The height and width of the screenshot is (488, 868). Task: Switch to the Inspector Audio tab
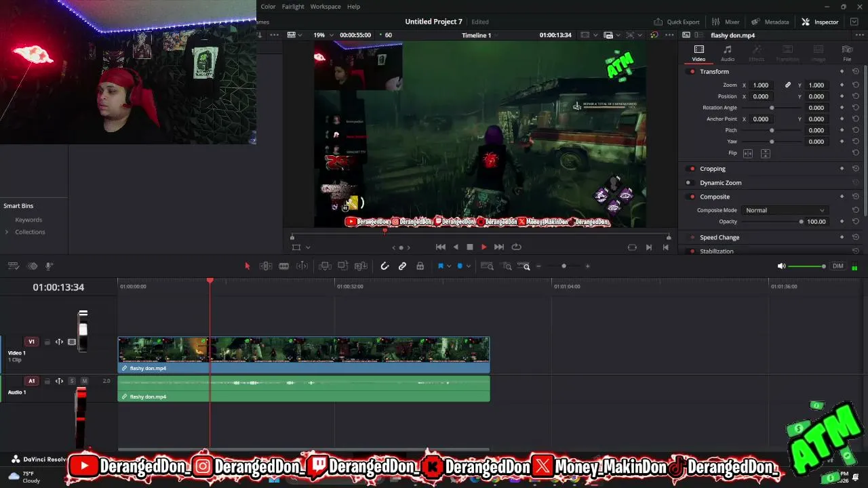tap(728, 53)
